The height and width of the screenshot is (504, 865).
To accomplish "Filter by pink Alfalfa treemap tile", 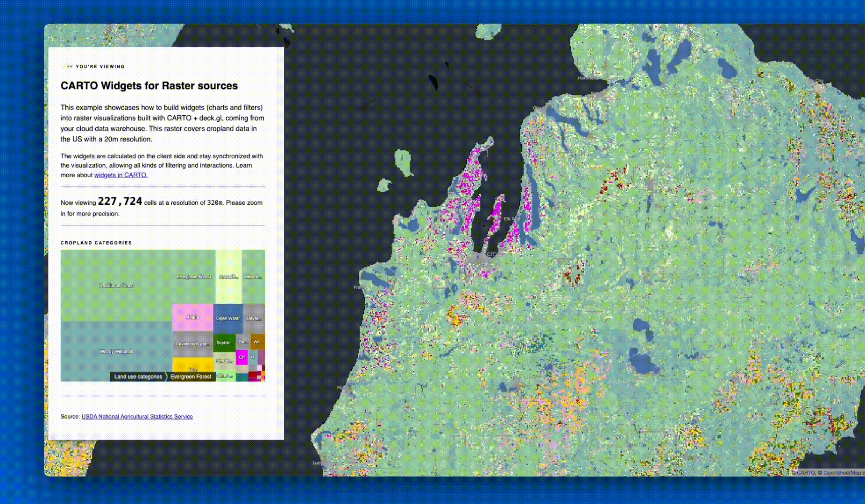I will click(x=193, y=317).
